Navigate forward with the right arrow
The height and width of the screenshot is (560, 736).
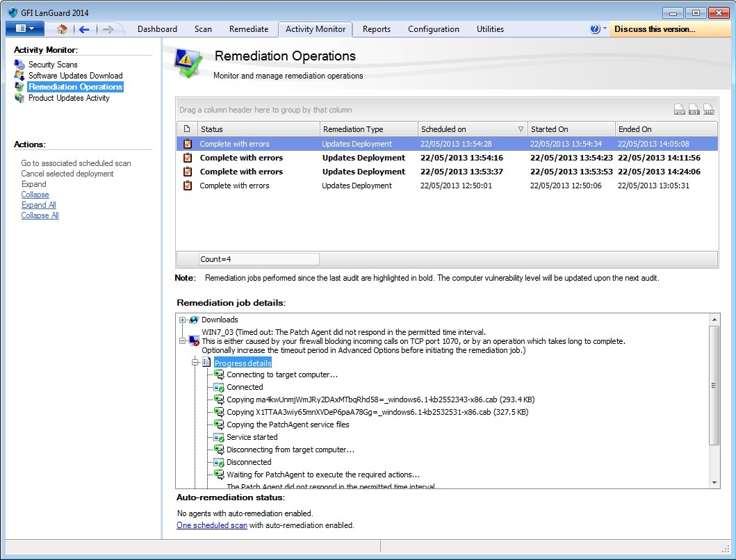pos(108,30)
